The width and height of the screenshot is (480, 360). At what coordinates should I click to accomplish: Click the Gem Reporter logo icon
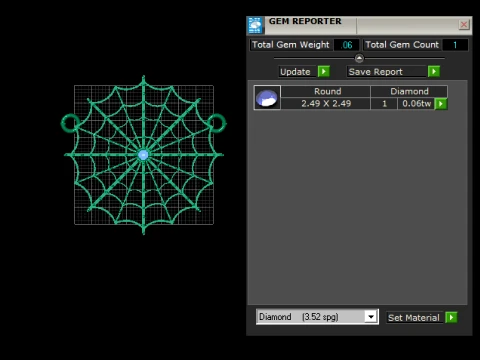click(x=255, y=25)
